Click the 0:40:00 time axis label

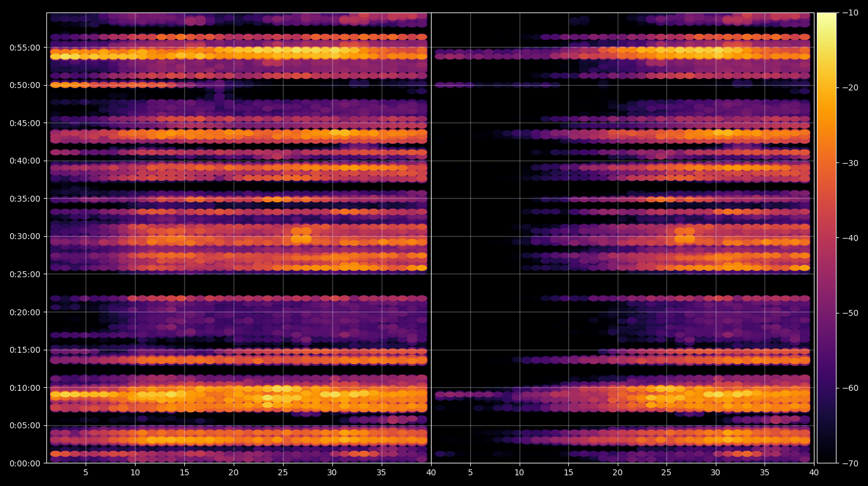25,161
